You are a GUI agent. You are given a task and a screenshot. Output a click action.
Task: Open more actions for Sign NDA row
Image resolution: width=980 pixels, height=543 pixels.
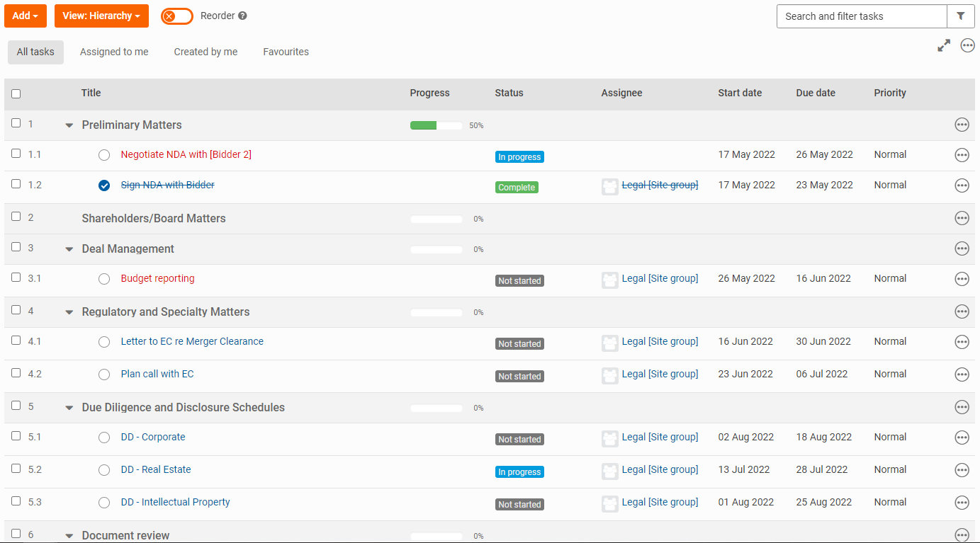(962, 185)
